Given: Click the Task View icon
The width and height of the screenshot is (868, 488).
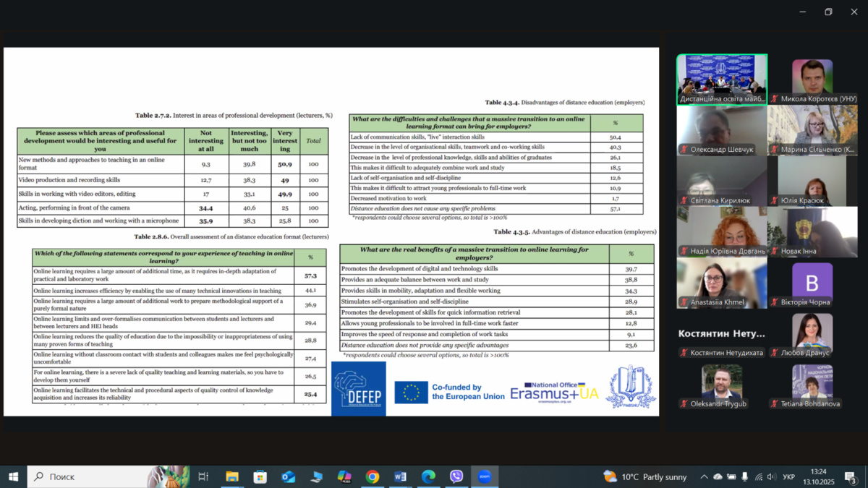Looking at the screenshot, I should (x=203, y=476).
